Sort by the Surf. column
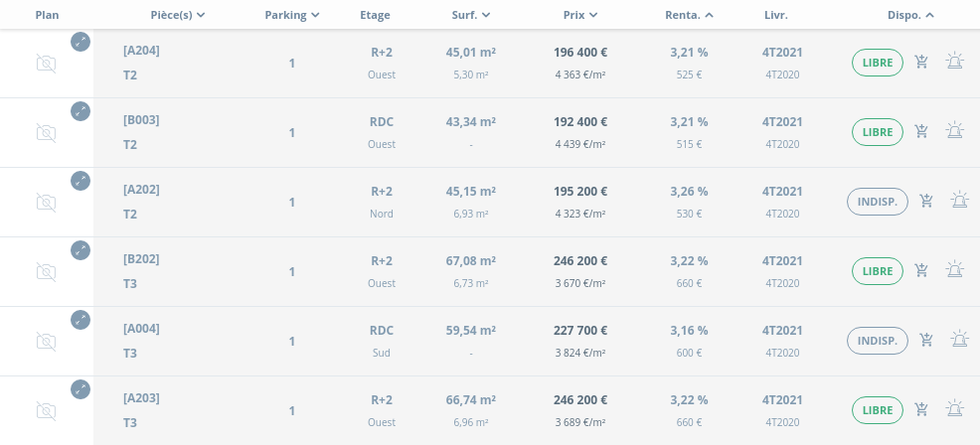 [x=470, y=15]
